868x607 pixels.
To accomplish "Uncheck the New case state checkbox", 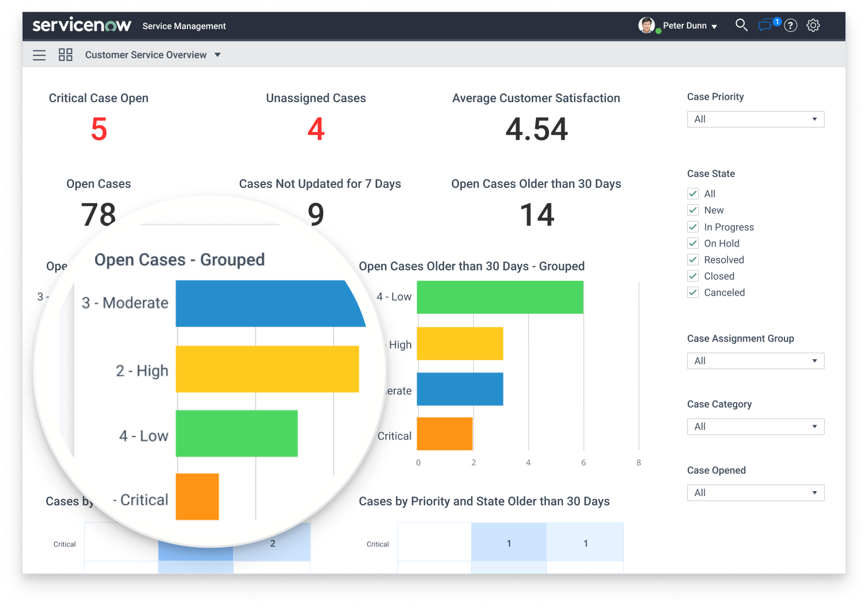I will 693,210.
